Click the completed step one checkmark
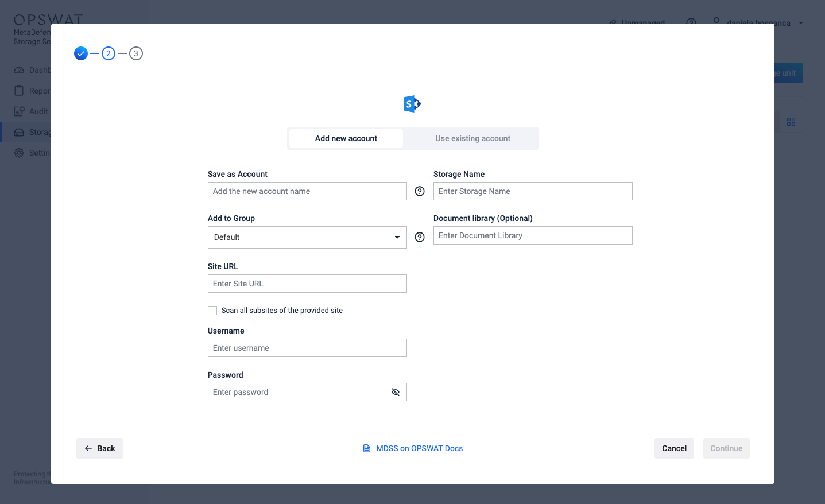The width and height of the screenshot is (825, 504). tap(81, 53)
